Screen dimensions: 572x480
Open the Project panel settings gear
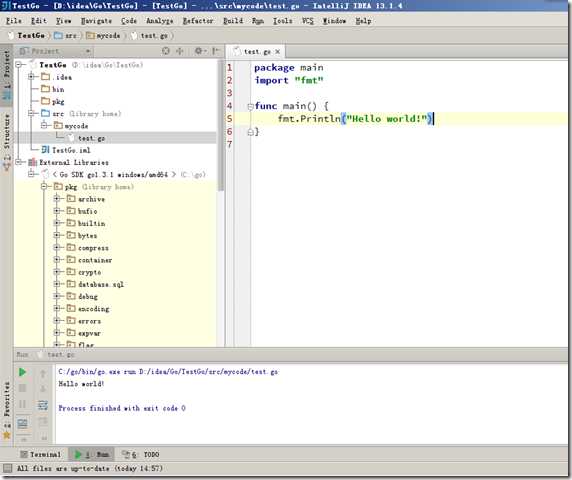[x=199, y=51]
